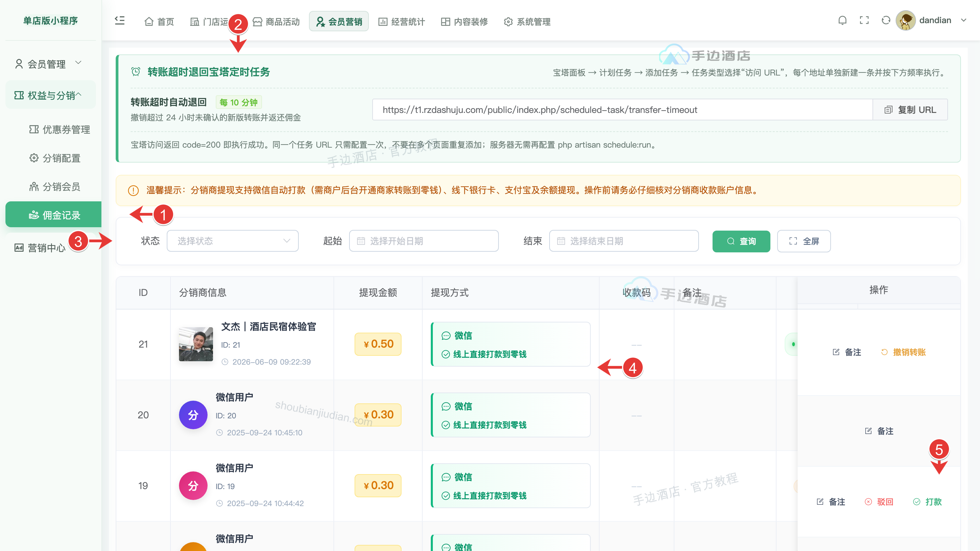Open 经营统计 tab

(402, 22)
